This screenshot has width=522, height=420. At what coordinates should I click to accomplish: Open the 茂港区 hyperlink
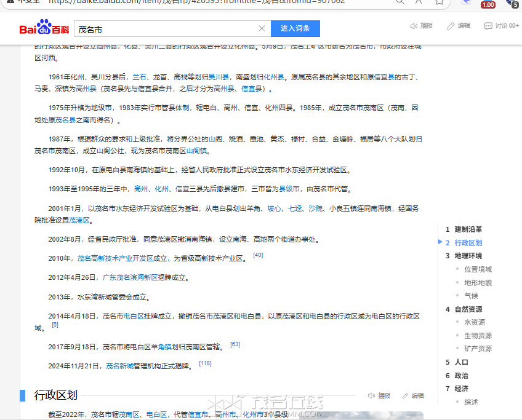(79, 220)
